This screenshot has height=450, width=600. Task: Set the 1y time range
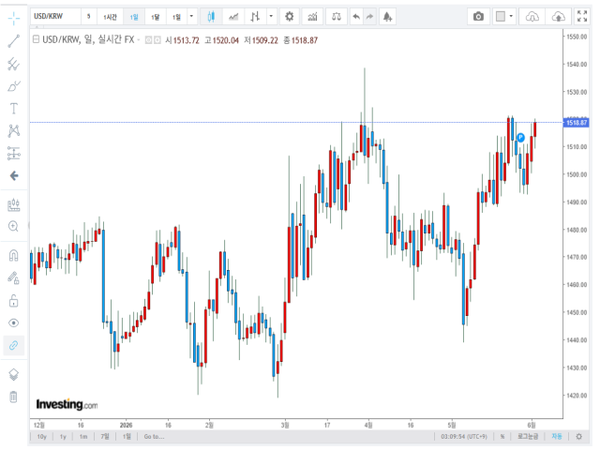[x=63, y=437]
